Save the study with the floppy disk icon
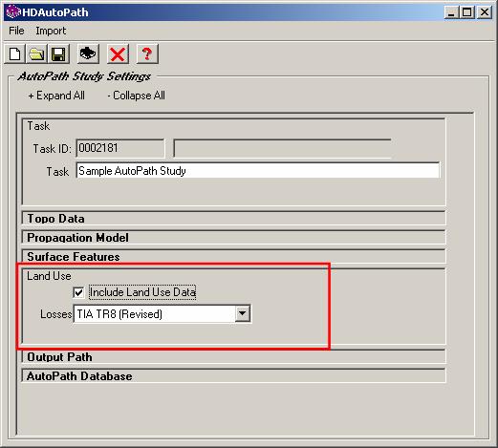The width and height of the screenshot is (498, 448). (x=58, y=53)
